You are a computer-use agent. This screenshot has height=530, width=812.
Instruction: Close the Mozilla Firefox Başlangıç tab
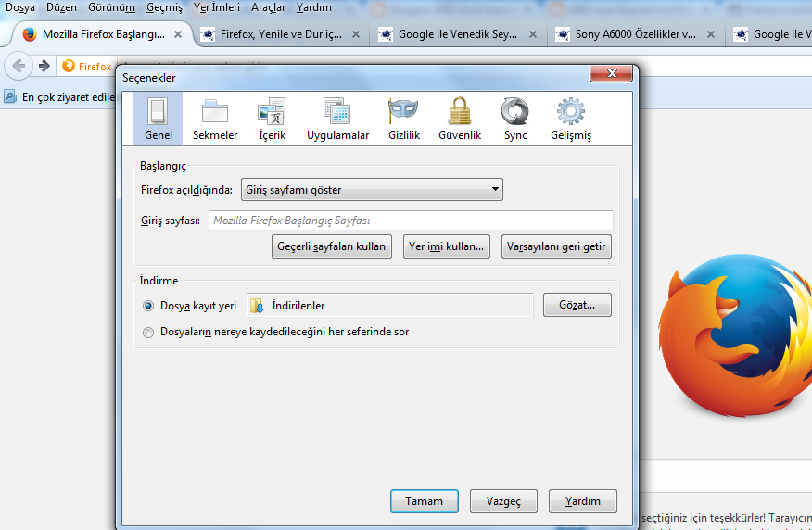(178, 34)
